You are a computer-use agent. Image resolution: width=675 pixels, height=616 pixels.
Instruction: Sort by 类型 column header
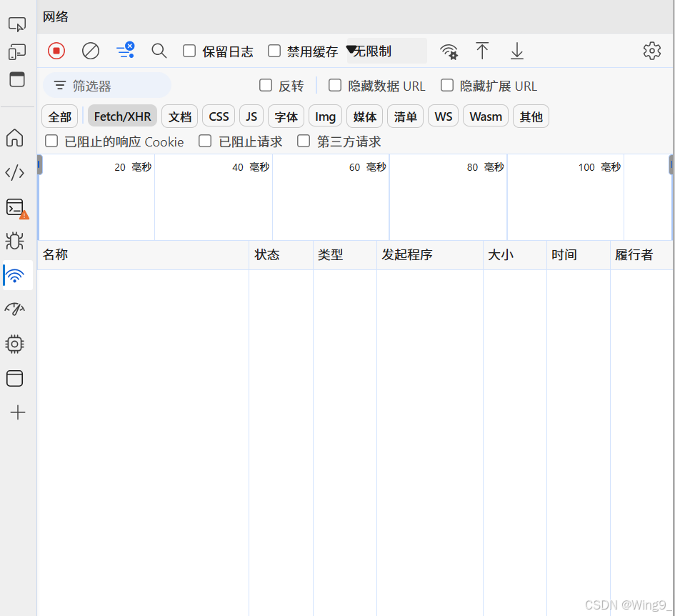point(345,254)
